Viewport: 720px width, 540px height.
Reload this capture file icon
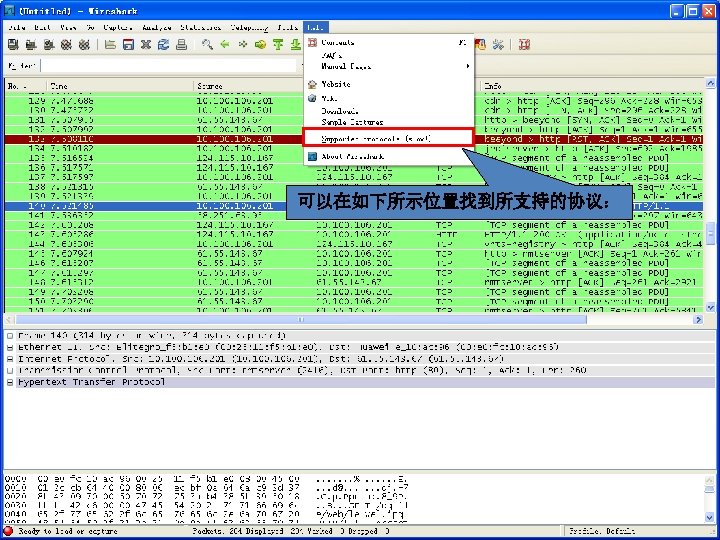pos(163,45)
